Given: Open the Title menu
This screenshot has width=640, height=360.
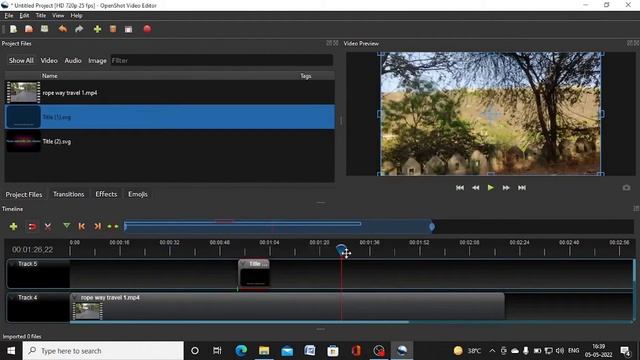Looking at the screenshot, I should pyautogui.click(x=41, y=16).
